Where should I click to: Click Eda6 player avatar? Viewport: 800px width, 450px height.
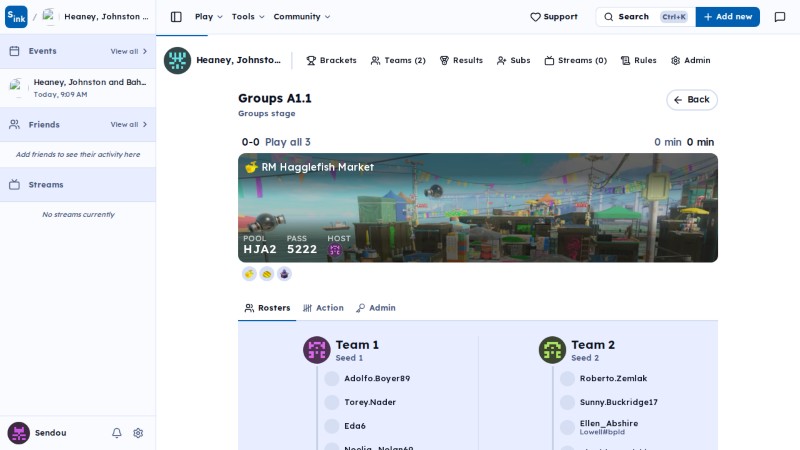(x=332, y=426)
